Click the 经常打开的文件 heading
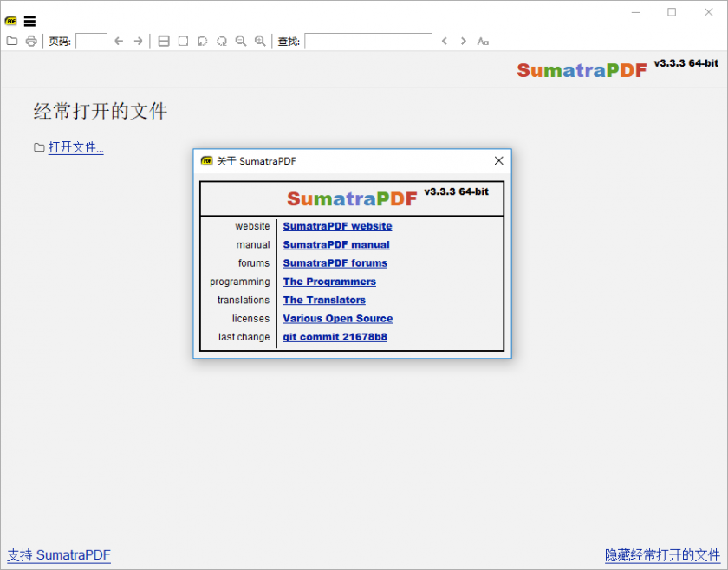Viewport: 728px width, 570px height. point(101,112)
